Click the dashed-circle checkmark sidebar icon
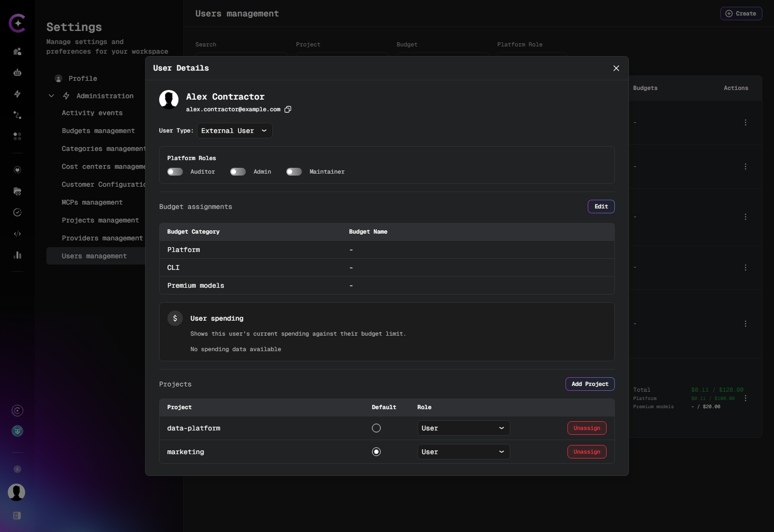This screenshot has height=532, width=774. point(17,212)
